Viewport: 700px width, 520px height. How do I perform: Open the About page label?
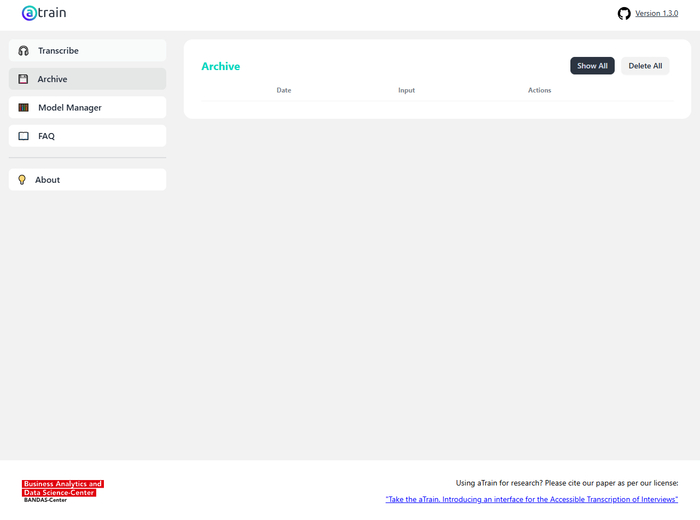click(48, 180)
